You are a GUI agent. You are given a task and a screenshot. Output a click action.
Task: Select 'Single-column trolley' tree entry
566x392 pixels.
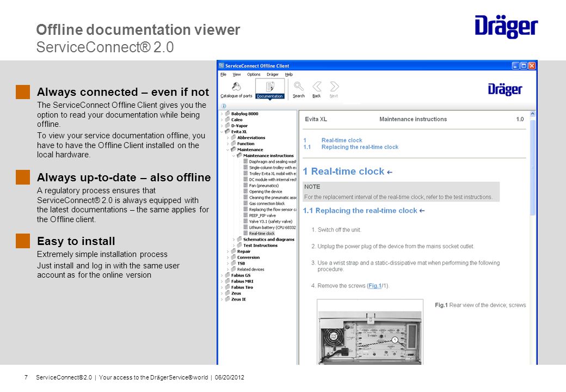[273, 168]
